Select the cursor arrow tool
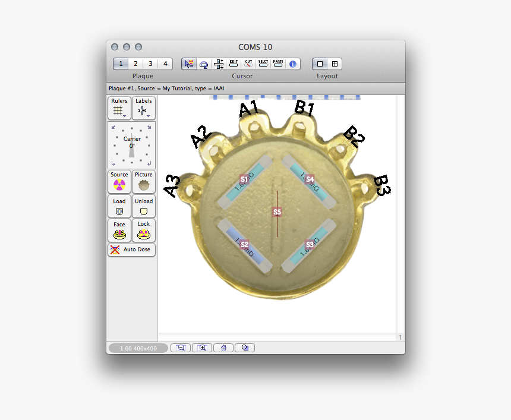The width and height of the screenshot is (511, 420). 188,64
